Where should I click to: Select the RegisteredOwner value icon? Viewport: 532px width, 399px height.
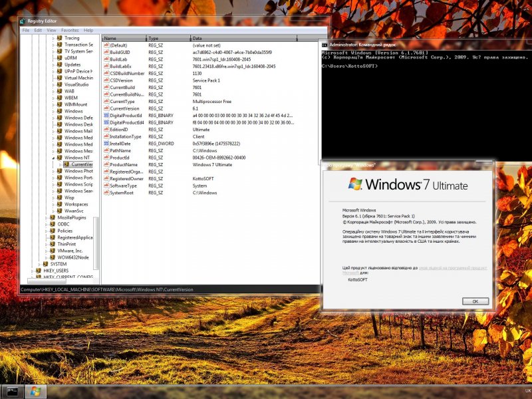click(x=106, y=178)
